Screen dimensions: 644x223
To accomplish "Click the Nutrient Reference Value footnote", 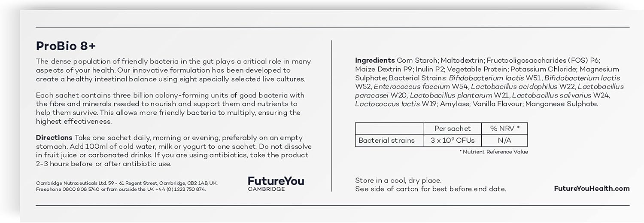I will 494,152.
